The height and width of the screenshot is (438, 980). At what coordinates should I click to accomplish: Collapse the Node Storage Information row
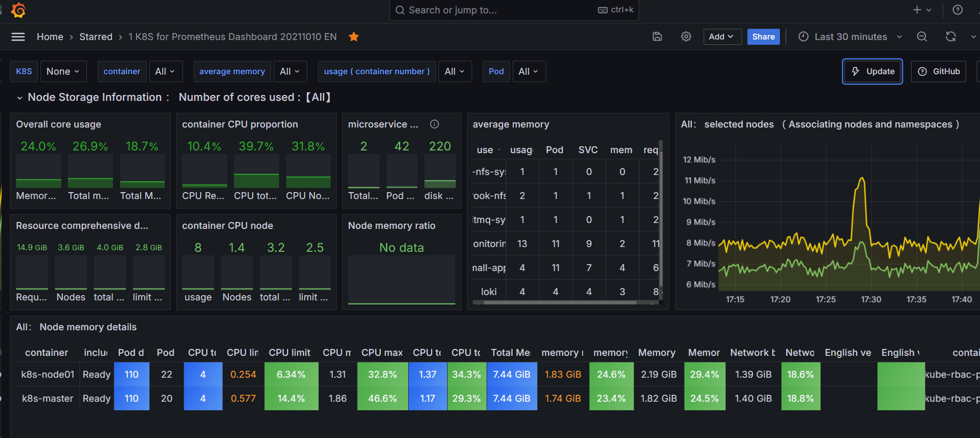20,98
